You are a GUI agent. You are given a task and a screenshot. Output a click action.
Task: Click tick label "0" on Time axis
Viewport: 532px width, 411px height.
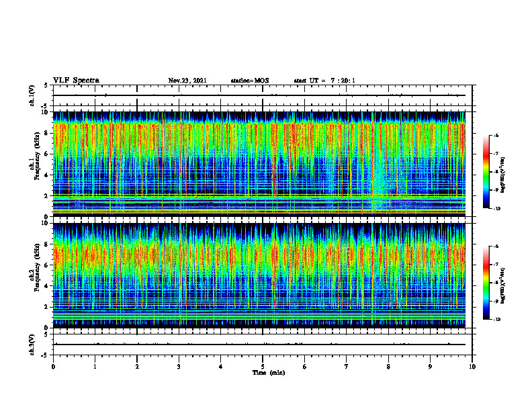(x=53, y=367)
